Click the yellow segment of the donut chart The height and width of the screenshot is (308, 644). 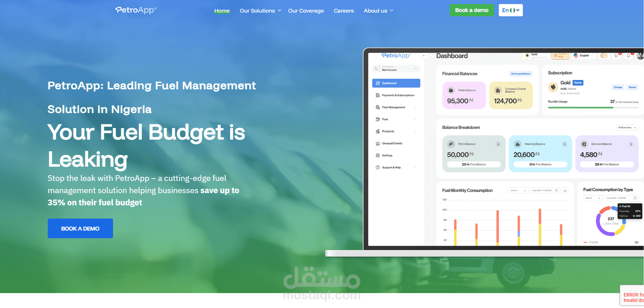(621, 230)
